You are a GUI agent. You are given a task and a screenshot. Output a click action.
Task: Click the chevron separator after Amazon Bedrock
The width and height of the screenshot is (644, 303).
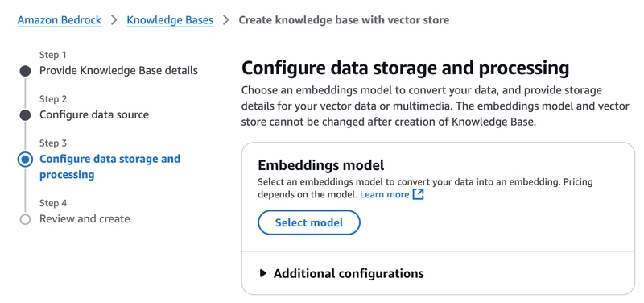[114, 20]
